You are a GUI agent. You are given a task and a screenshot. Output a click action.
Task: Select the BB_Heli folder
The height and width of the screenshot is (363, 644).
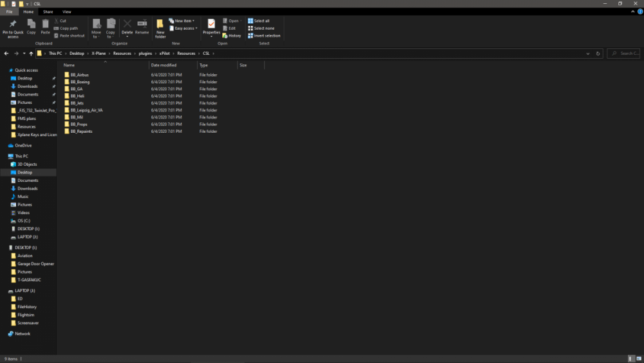tap(77, 96)
